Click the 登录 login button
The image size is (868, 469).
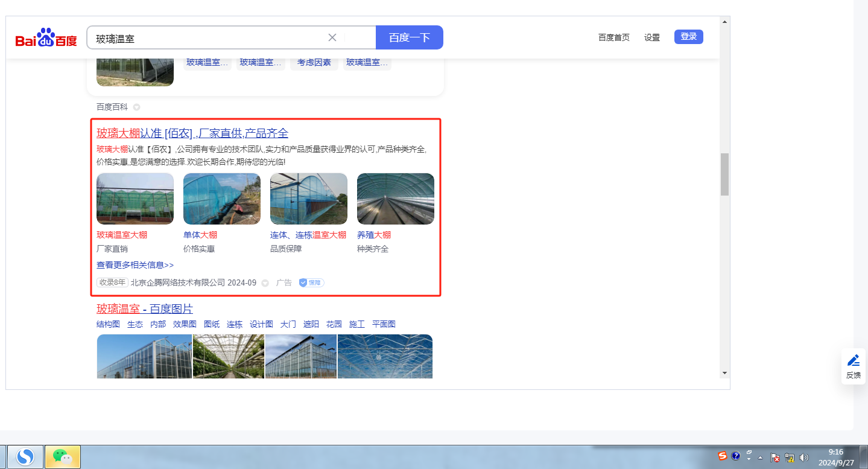tap(689, 37)
